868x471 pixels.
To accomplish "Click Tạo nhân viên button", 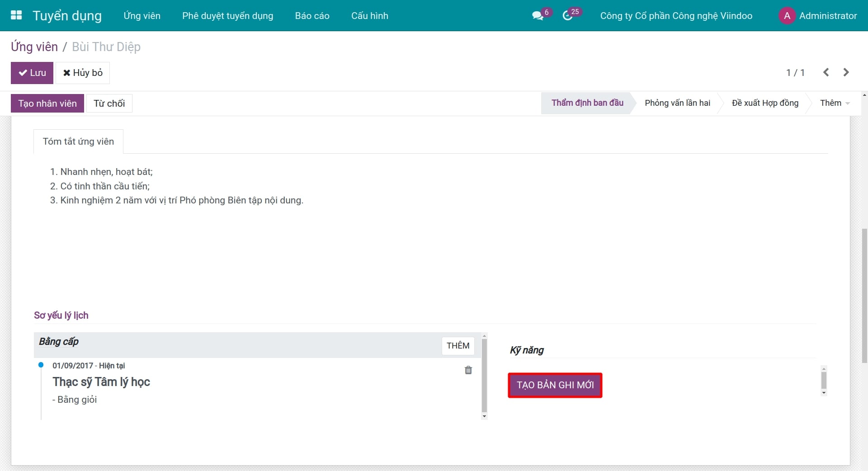I will click(x=47, y=104).
